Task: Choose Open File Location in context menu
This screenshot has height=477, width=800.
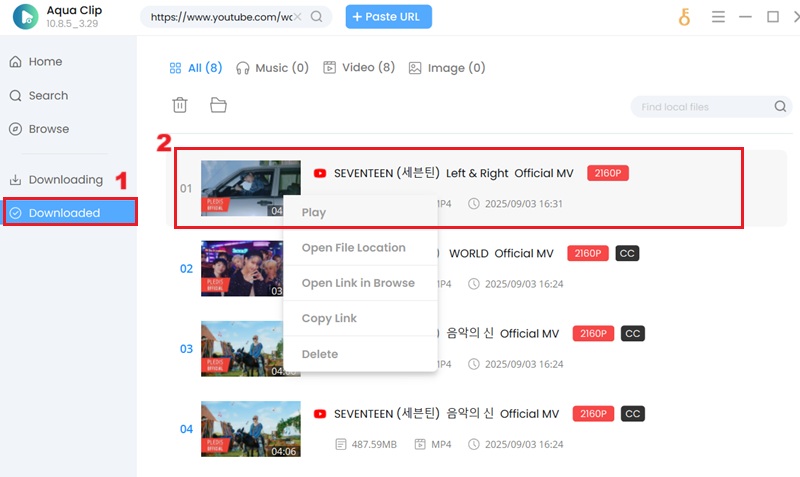Action: click(x=353, y=248)
